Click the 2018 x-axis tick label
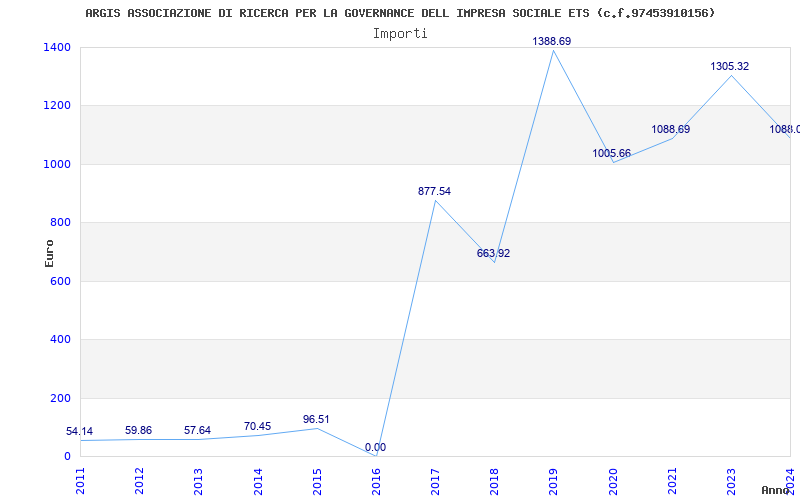800x500 pixels. [x=494, y=481]
